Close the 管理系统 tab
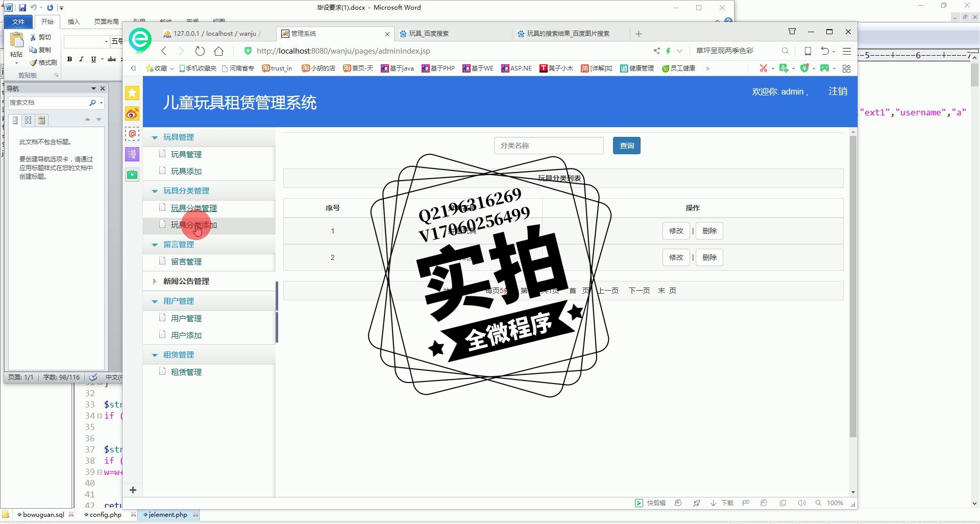Viewport: 980px width, 524px height. point(387,34)
